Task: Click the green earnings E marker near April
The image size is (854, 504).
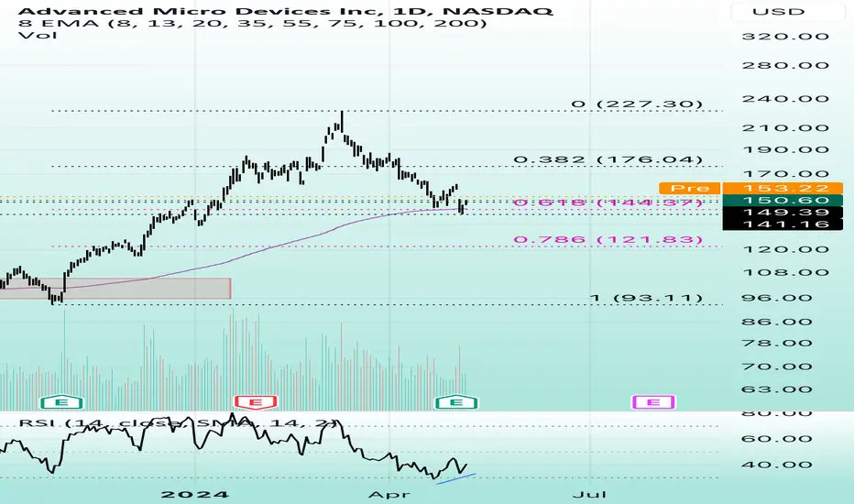Action: [456, 402]
